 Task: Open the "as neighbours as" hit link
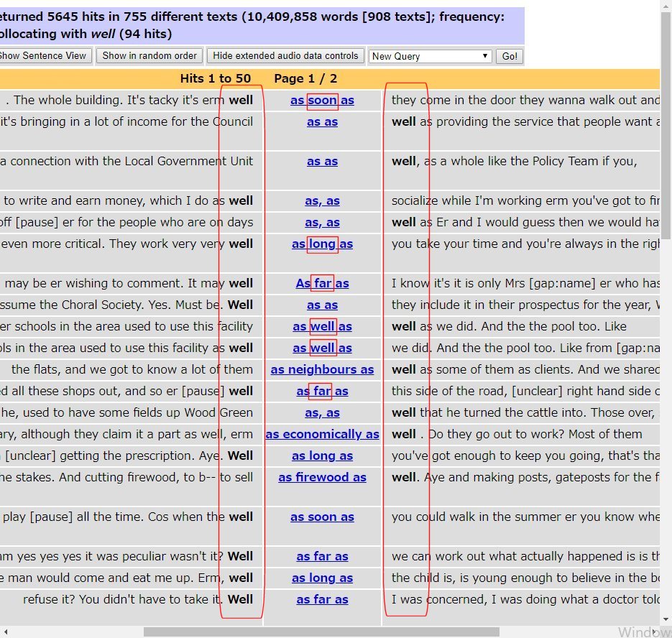(322, 370)
